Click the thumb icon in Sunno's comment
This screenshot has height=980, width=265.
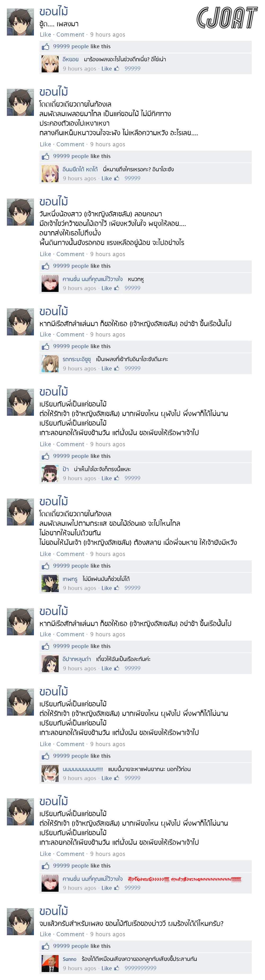[x=116, y=968]
